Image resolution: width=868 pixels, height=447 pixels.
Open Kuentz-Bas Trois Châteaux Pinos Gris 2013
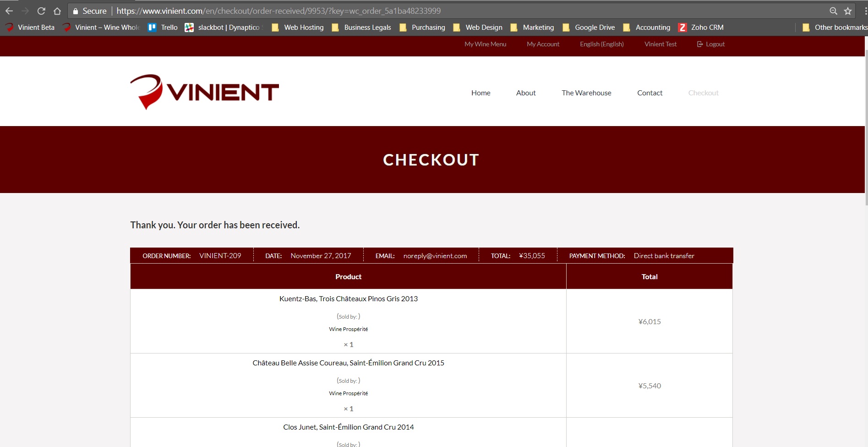(348, 298)
